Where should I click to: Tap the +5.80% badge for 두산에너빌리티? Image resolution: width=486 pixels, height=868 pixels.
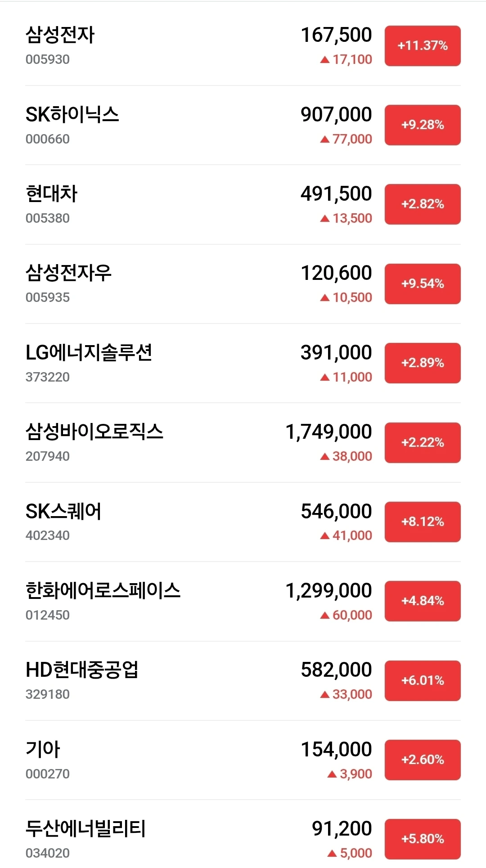423,839
